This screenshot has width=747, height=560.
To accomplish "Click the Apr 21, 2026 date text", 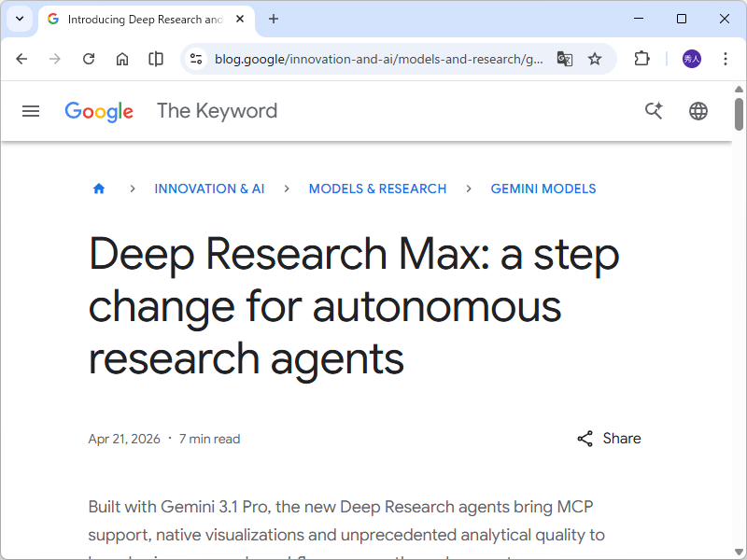I will pos(124,439).
